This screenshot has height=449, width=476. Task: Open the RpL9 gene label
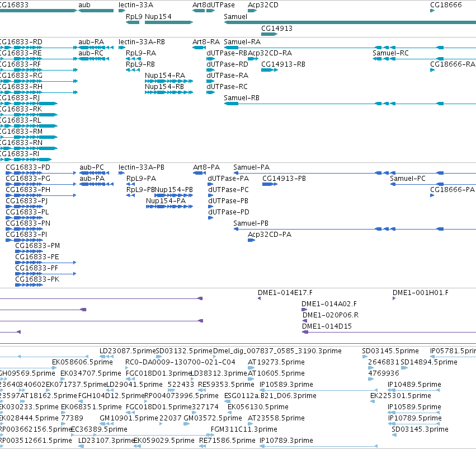(x=134, y=17)
